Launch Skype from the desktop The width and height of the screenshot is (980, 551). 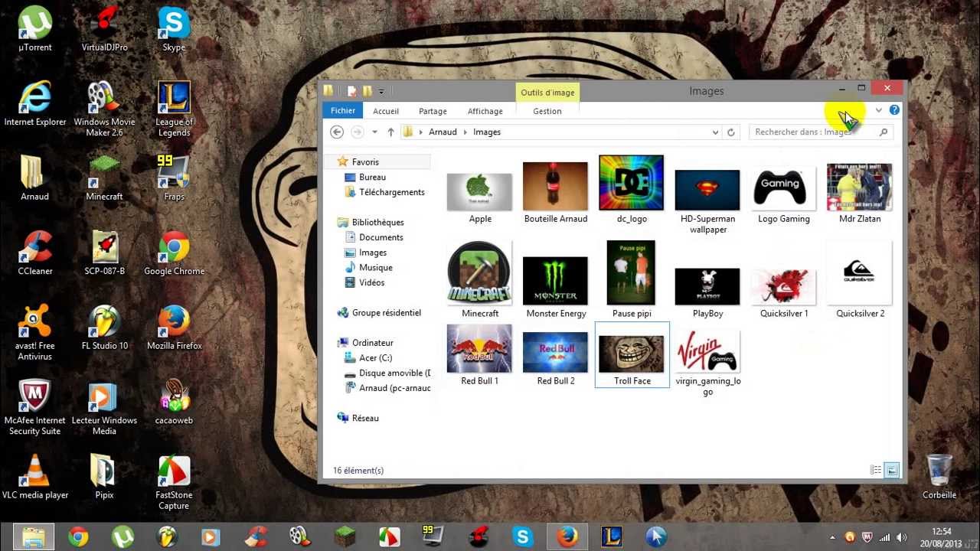click(174, 29)
